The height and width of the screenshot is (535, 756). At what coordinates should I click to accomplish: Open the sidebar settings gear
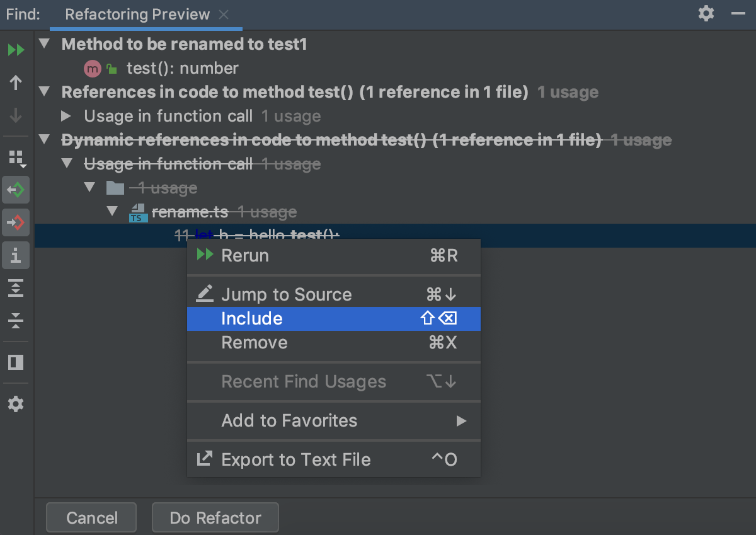click(16, 404)
